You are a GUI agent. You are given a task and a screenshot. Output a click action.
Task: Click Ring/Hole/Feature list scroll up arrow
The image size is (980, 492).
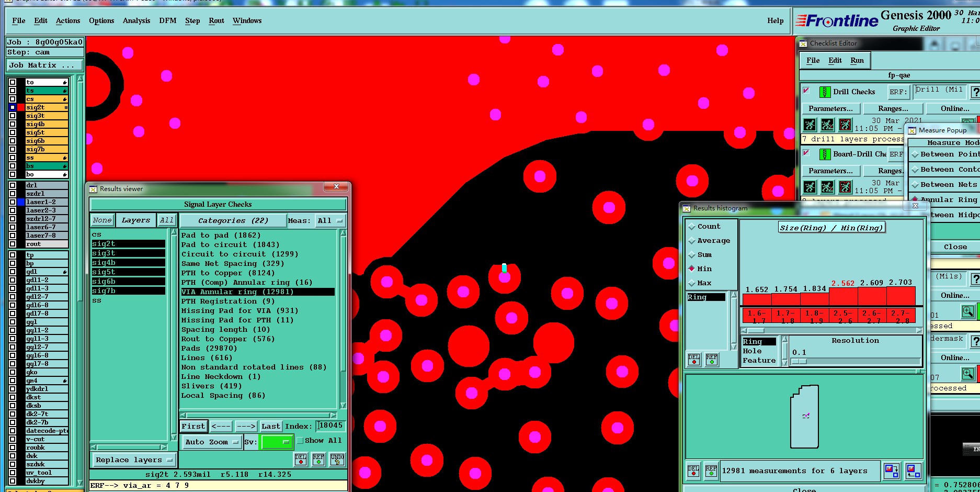click(x=784, y=340)
